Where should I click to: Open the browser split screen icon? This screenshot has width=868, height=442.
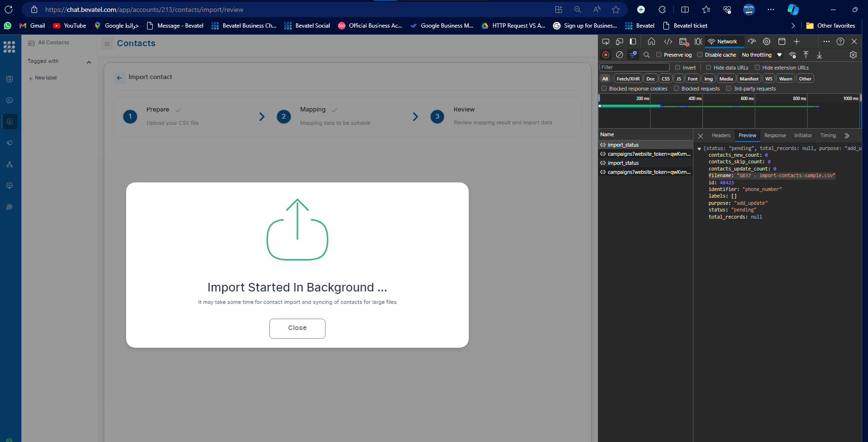pyautogui.click(x=685, y=10)
